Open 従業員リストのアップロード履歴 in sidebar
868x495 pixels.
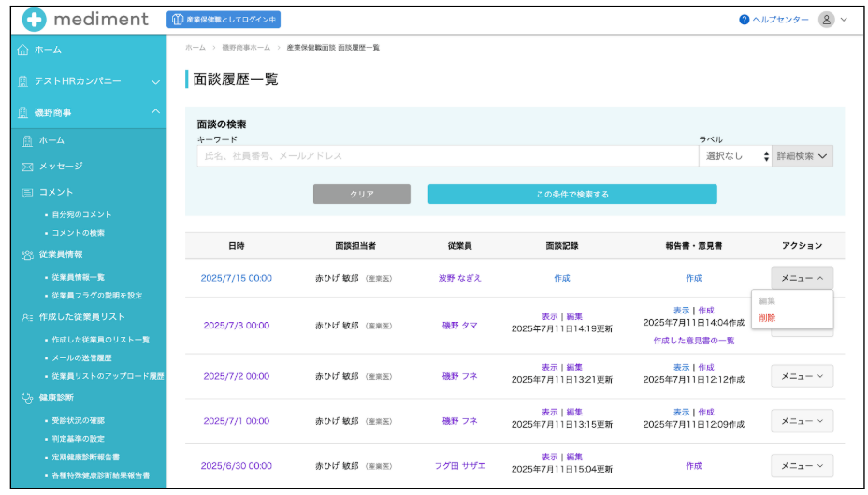tap(108, 376)
